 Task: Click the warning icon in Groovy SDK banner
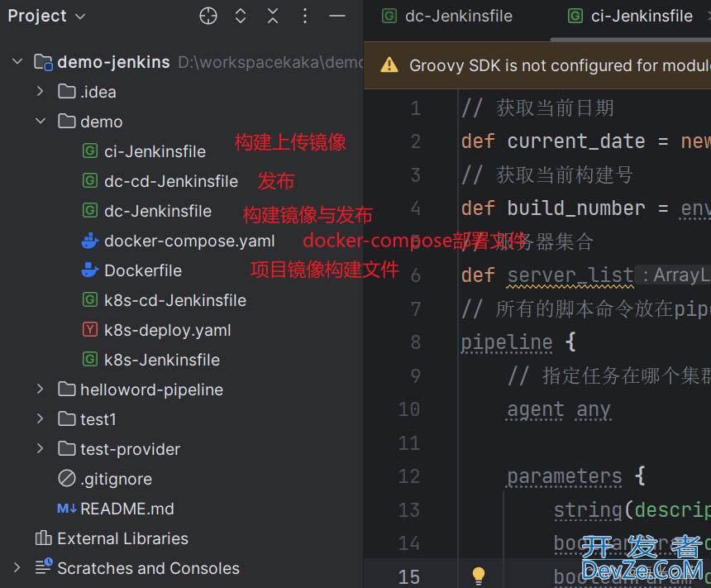[x=389, y=65]
